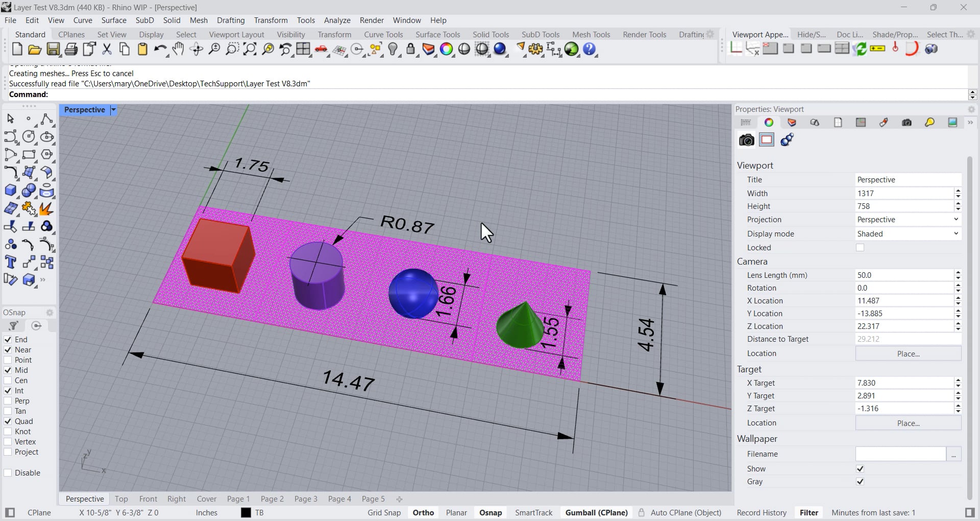Image resolution: width=980 pixels, height=521 pixels.
Task: Open the Display mode dropdown showing Shaded
Action: coord(955,233)
